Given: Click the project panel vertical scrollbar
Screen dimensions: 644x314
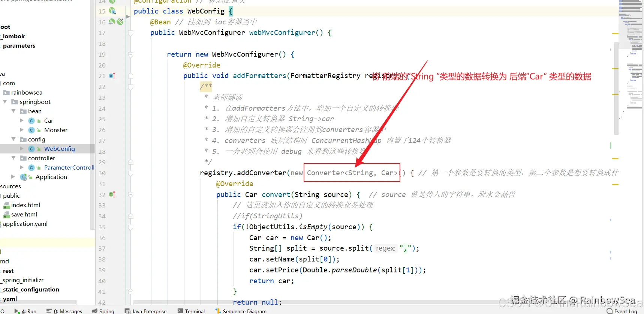Looking at the screenshot, I should [92, 114].
